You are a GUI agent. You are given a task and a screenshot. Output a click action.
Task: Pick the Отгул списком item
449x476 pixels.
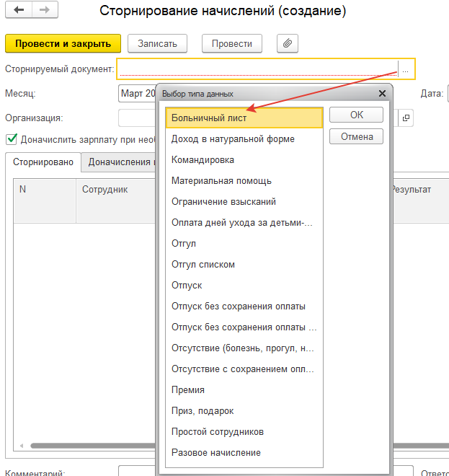244,265
